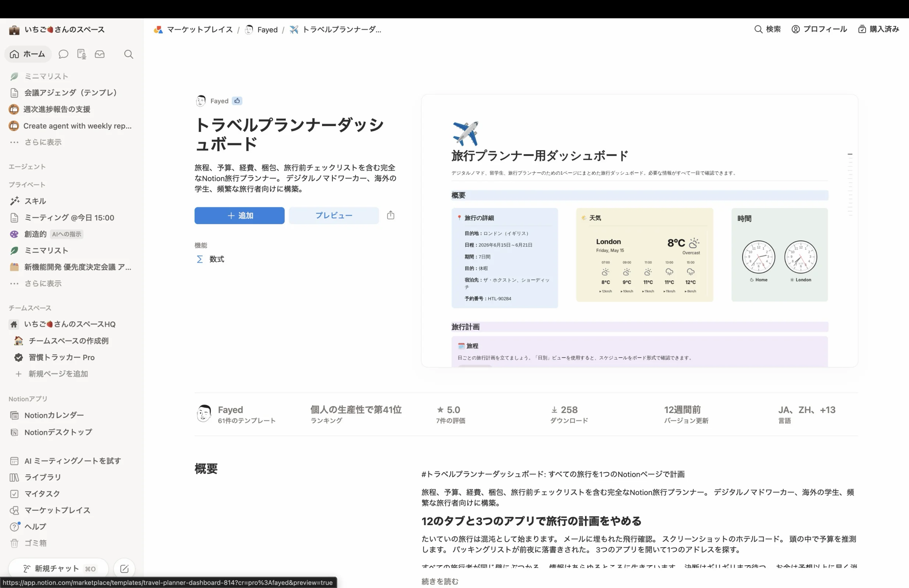The image size is (909, 588).
Task: Click マーケットプレイス breadcrumb
Action: 193,30
